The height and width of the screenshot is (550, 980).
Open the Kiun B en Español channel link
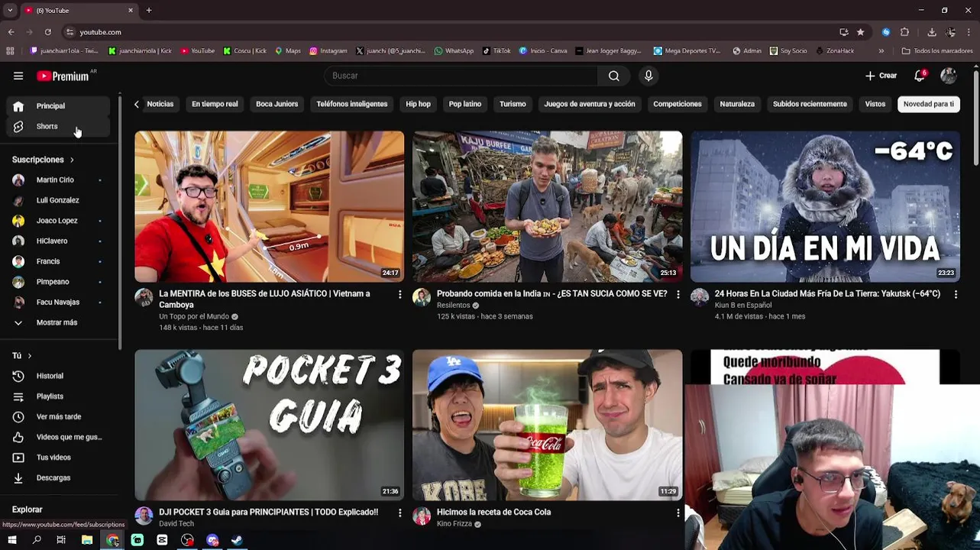pyautogui.click(x=742, y=306)
